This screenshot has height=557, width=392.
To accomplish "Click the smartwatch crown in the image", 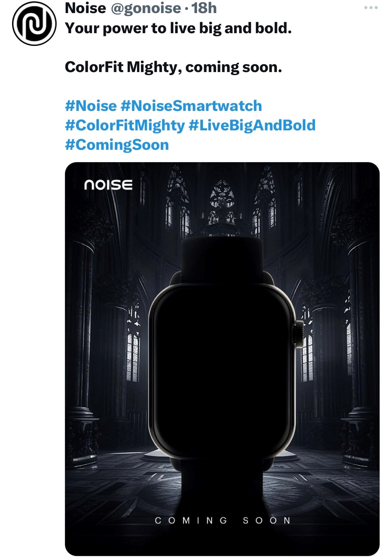I will click(298, 334).
